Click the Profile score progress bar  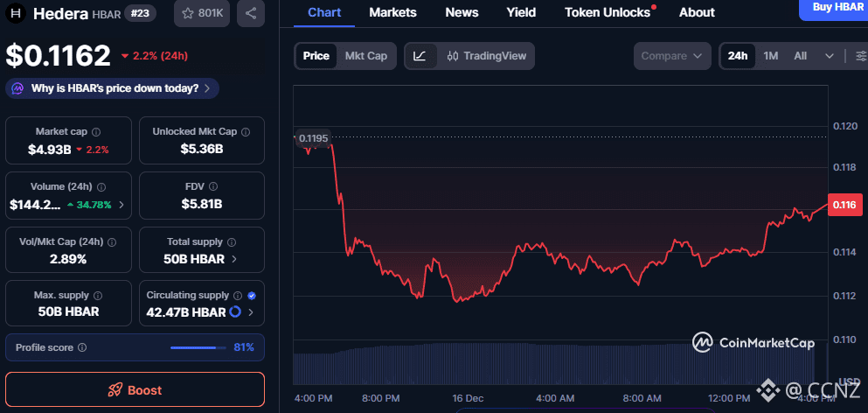198,347
